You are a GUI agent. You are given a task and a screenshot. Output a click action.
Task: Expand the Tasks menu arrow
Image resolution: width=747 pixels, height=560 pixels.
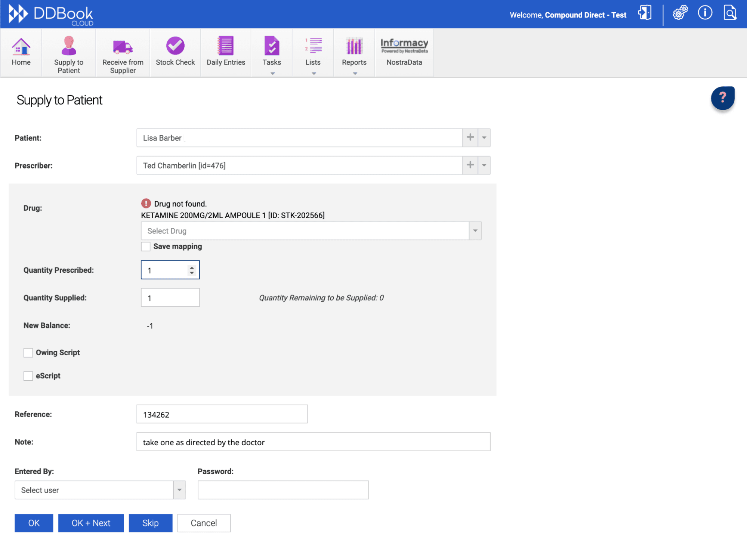pyautogui.click(x=272, y=74)
